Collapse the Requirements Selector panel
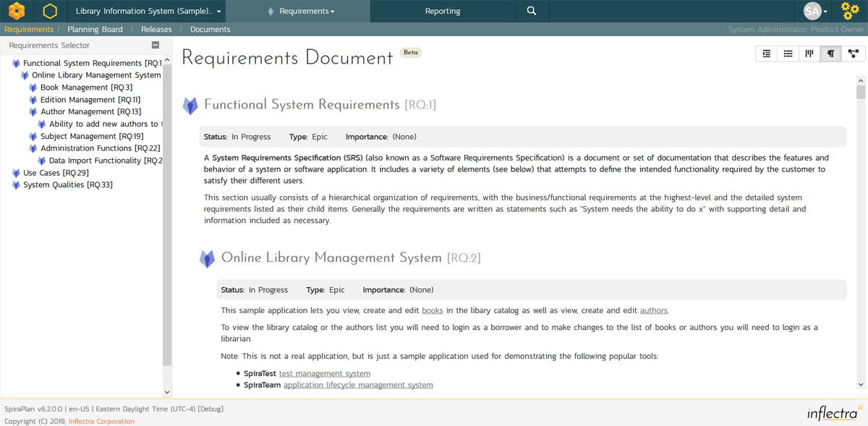The height and width of the screenshot is (426, 868). pos(155,45)
